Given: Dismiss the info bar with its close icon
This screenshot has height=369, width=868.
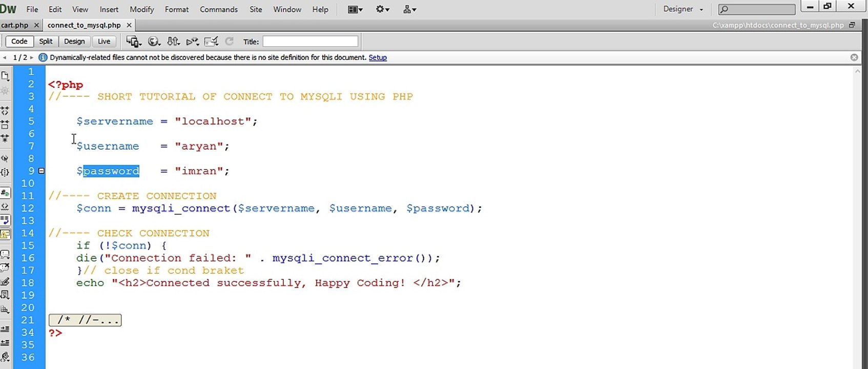Looking at the screenshot, I should click(x=854, y=57).
